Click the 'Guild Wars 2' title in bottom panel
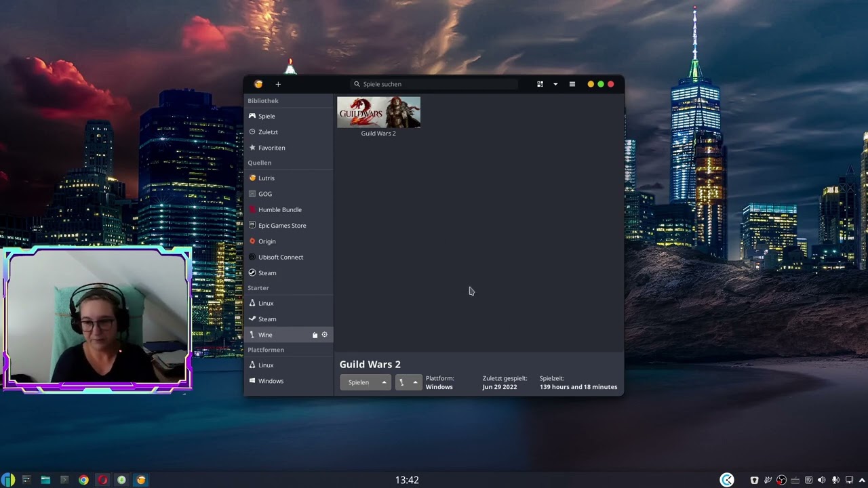Viewport: 868px width, 488px height. (x=370, y=365)
